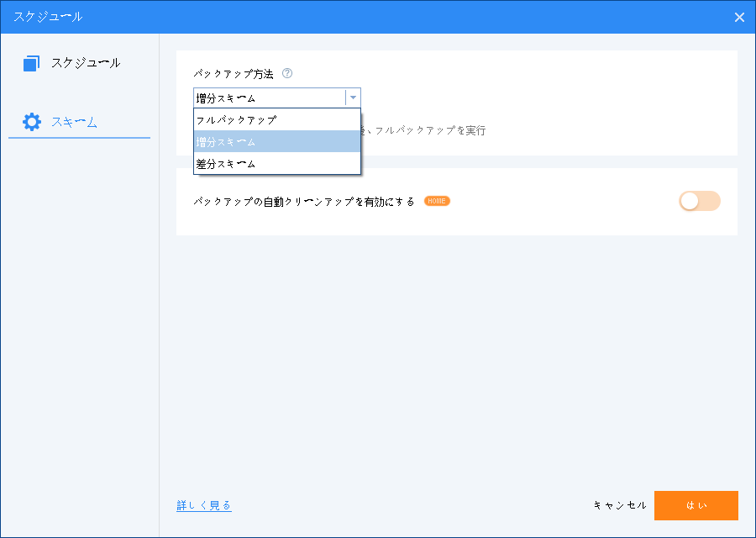This screenshot has width=756, height=538.
Task: Click the orange HOME badge
Action: pyautogui.click(x=437, y=201)
